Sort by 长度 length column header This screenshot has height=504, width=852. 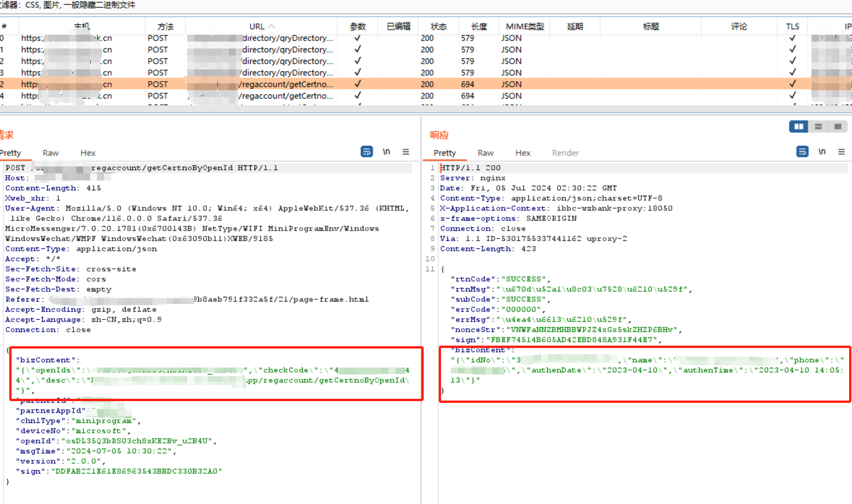click(x=479, y=27)
